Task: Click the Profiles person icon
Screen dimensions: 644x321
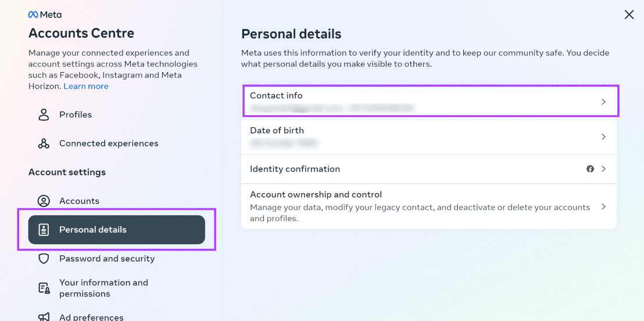Action: 44,115
